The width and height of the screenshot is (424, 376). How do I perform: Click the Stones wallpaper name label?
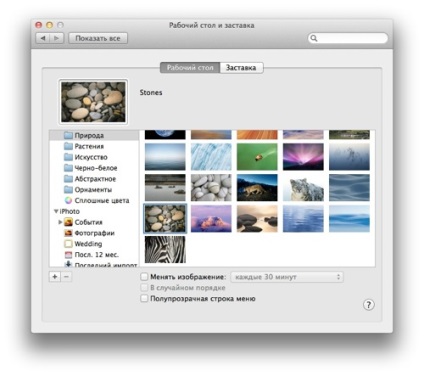[151, 93]
